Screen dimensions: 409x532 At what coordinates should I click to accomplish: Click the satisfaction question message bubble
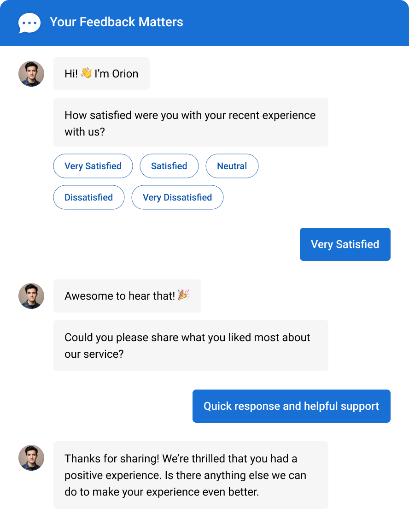(x=191, y=122)
